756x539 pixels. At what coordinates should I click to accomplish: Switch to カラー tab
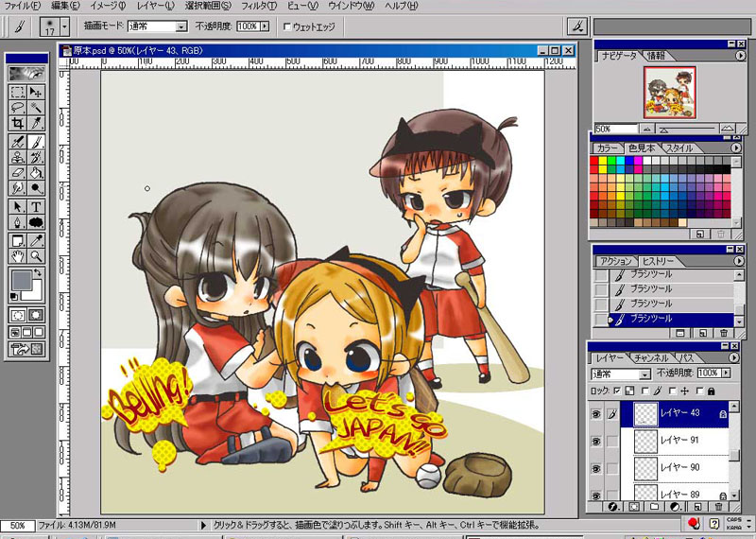[x=607, y=148]
